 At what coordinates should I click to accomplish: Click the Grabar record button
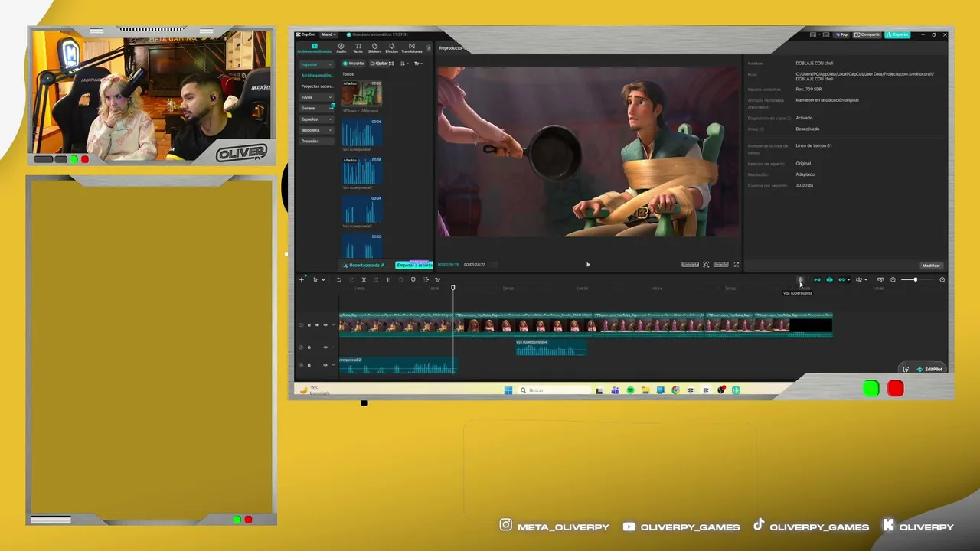381,64
